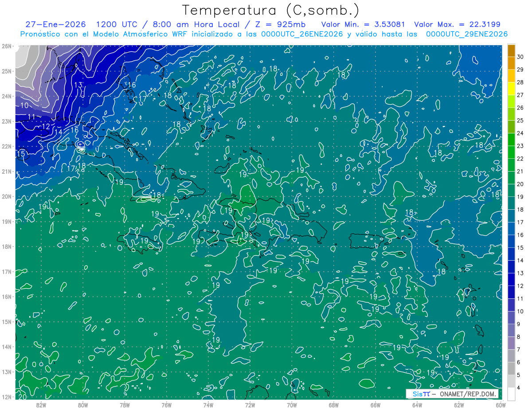Screen dimensions: 532x411
Task: Click the contour label "11" on the map
Action: click(31, 117)
